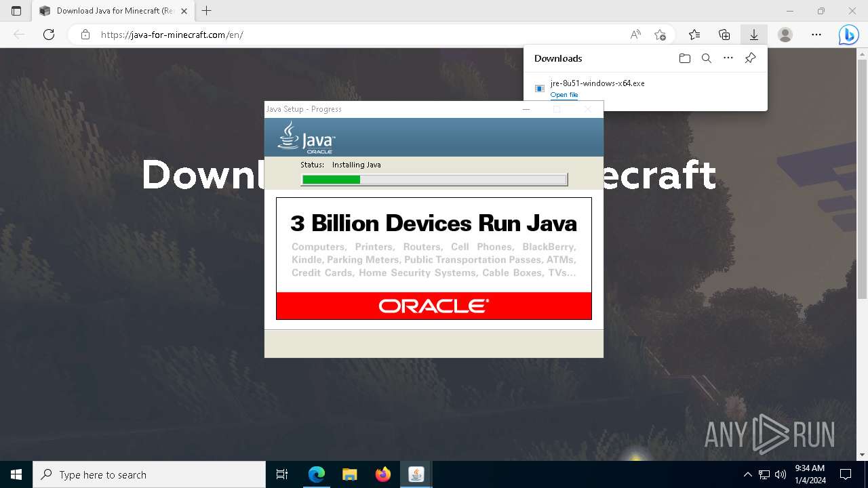Open Collections panel
This screenshot has width=868, height=488.
(x=724, y=35)
